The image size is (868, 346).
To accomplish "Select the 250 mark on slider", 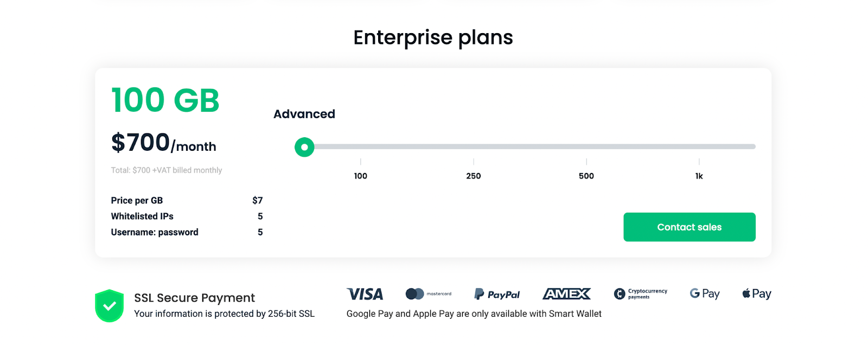I will click(x=474, y=176).
